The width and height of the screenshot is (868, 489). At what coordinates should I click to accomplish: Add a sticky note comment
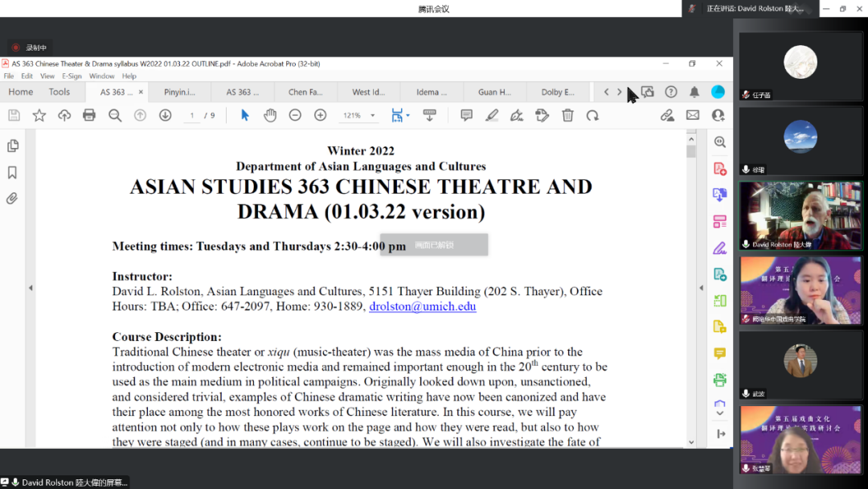pyautogui.click(x=466, y=115)
